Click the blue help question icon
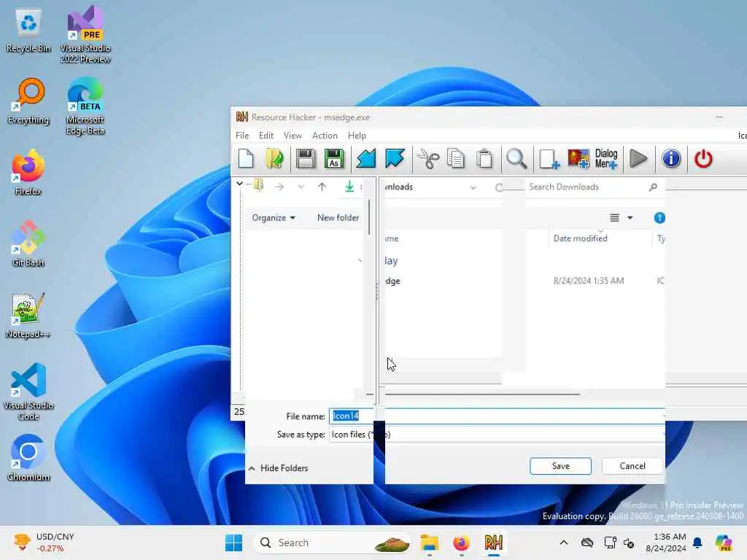Screen dimensions: 747x560 coord(659,217)
